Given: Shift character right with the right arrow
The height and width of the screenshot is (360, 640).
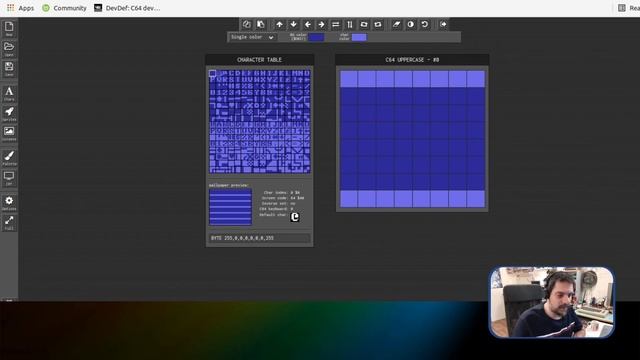Looking at the screenshot, I should point(321,24).
